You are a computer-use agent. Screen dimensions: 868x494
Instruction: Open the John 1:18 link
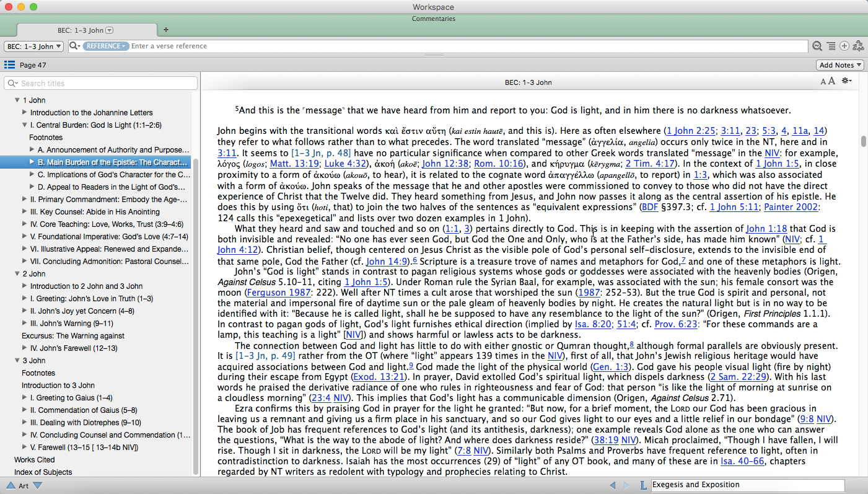[x=766, y=229]
